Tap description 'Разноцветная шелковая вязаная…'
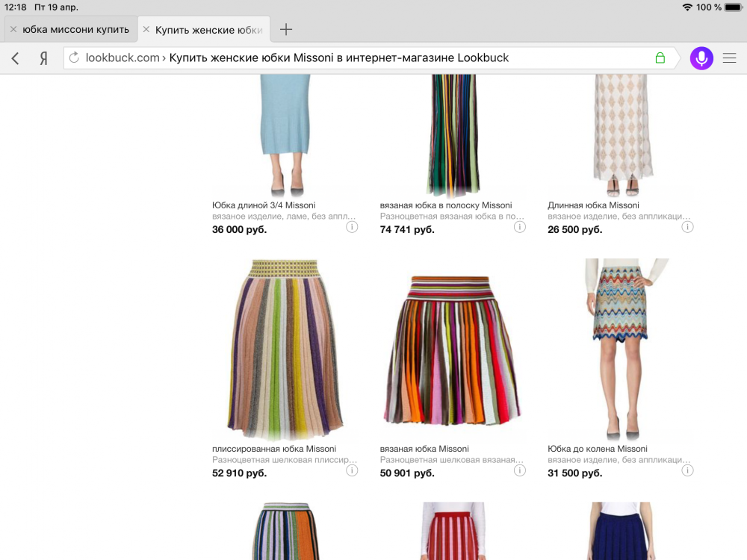Image resolution: width=747 pixels, height=560 pixels. [452, 460]
